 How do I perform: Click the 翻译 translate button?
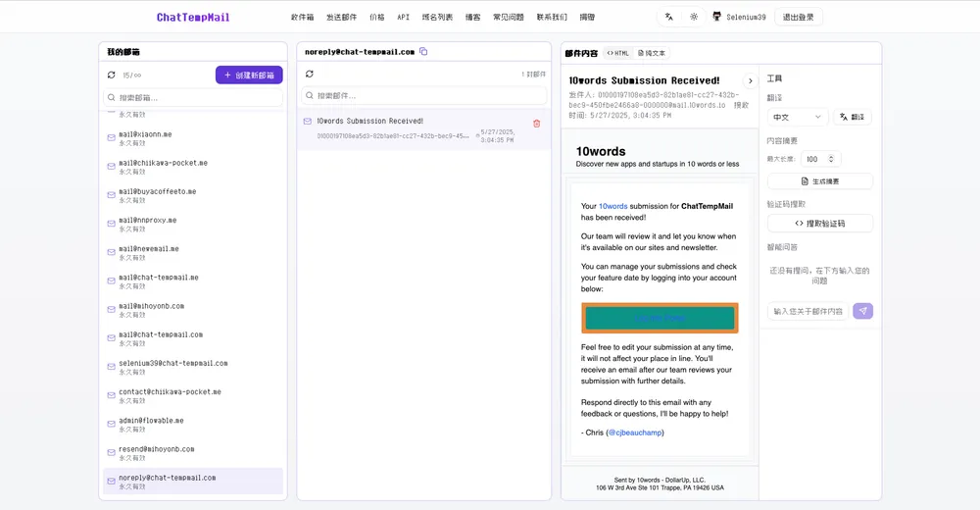[x=852, y=117]
